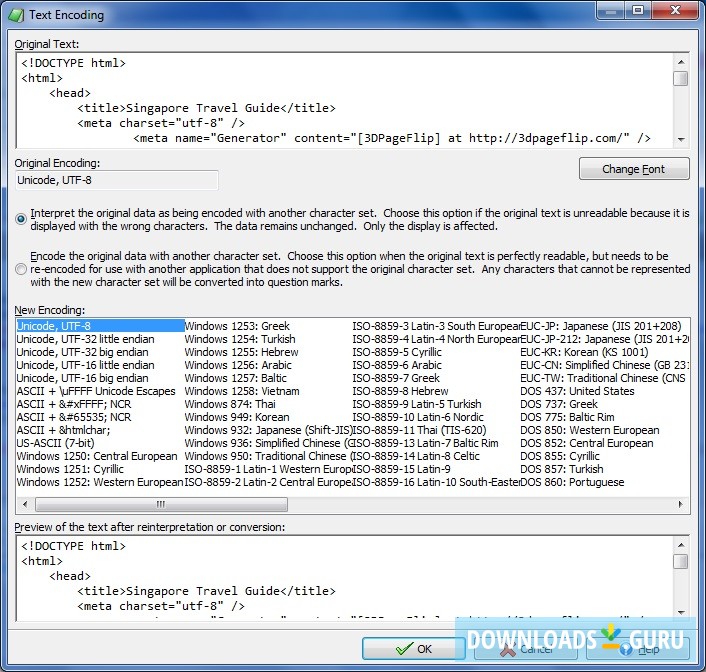Click the Original Encoding field
This screenshot has height=672, width=706.
coord(117,180)
